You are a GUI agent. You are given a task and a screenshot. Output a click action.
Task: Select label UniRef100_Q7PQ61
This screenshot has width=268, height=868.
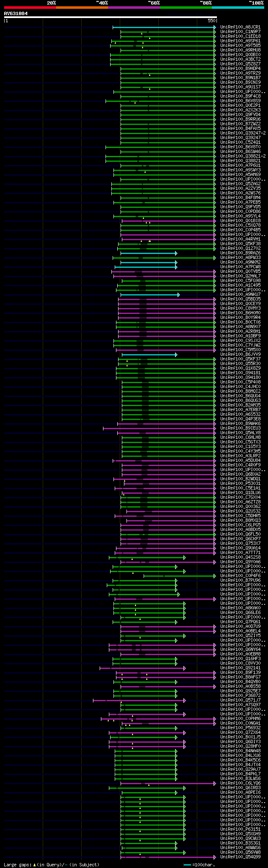tap(240, 622)
